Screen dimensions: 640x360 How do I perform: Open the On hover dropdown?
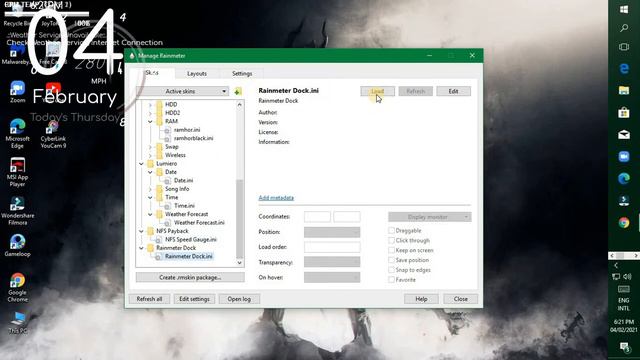(332, 278)
